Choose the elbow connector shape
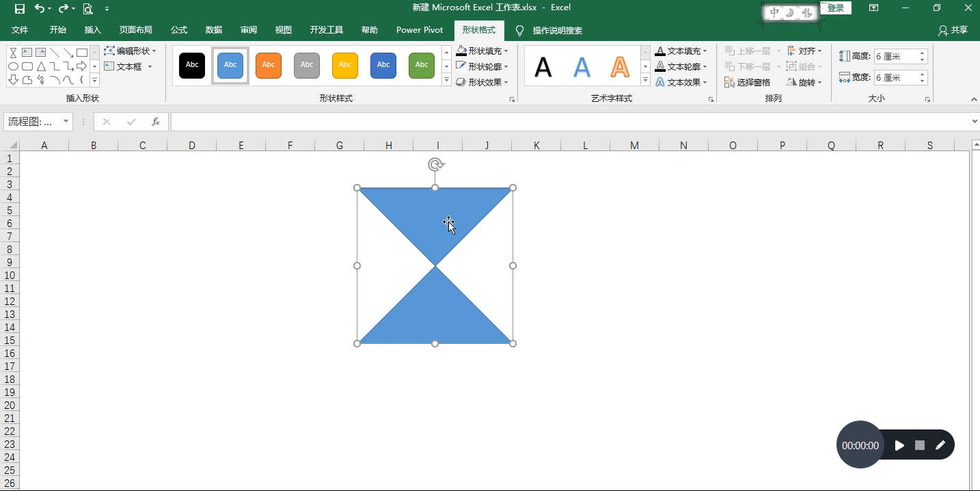Screen dimensions: 980x491 pyautogui.click(x=54, y=66)
